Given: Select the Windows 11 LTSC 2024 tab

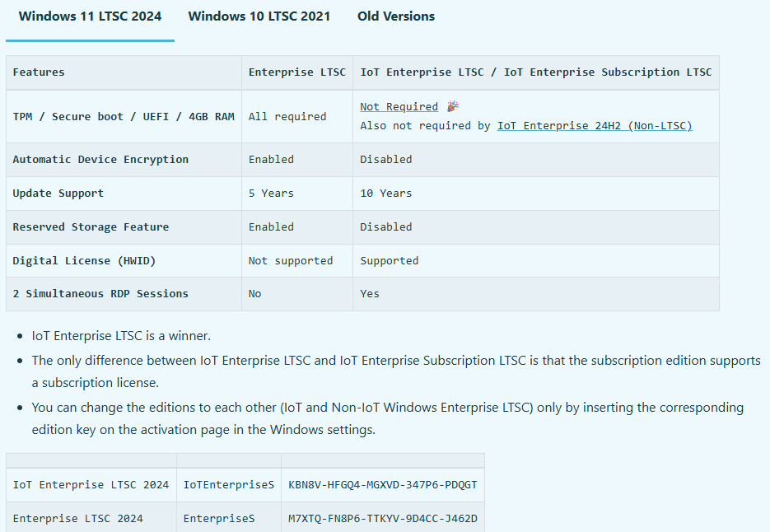Looking at the screenshot, I should tap(90, 16).
